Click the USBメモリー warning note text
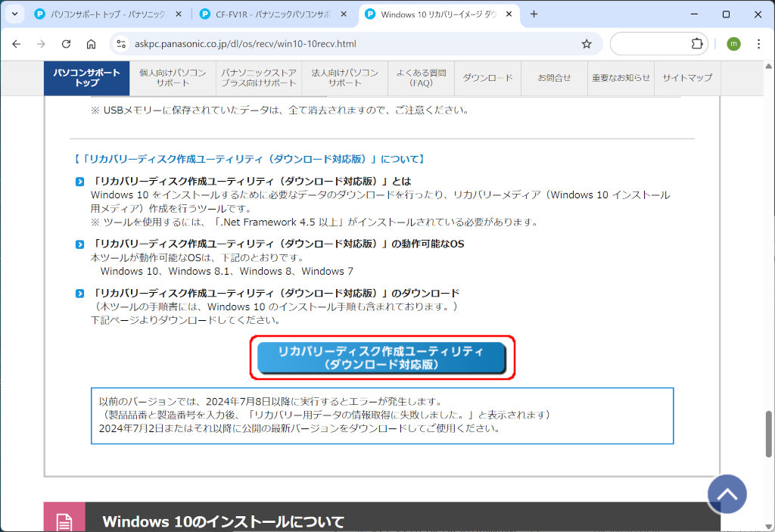Screen dimensions: 775x532 [280, 110]
